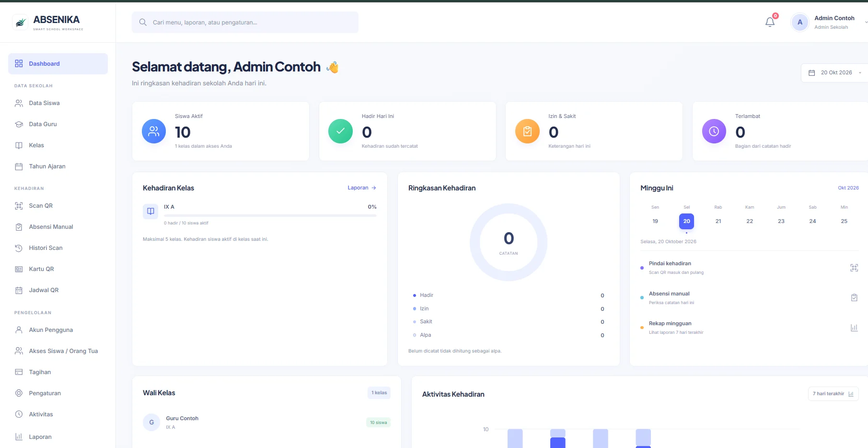The image size is (868, 448).
Task: Select day 20 in Minggu Ini
Action: [x=687, y=221]
